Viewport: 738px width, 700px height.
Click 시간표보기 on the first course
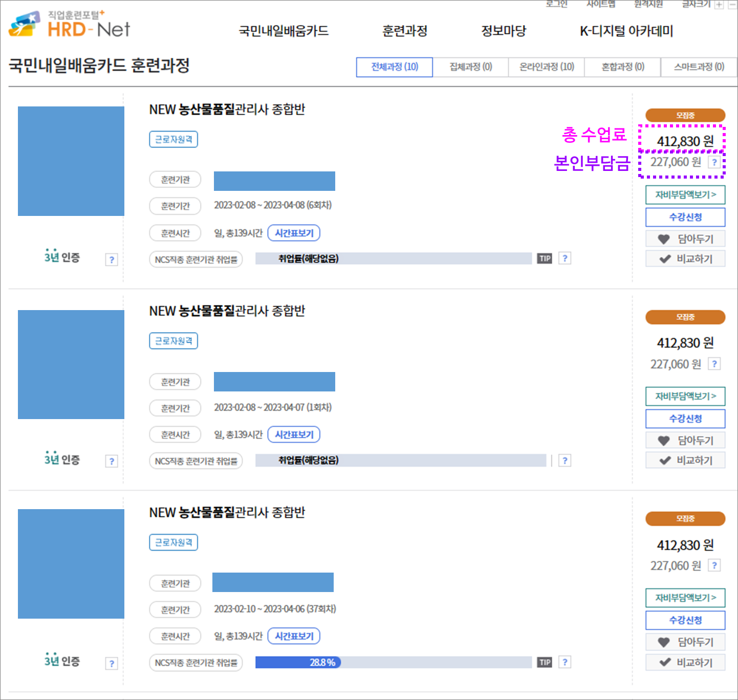[294, 233]
